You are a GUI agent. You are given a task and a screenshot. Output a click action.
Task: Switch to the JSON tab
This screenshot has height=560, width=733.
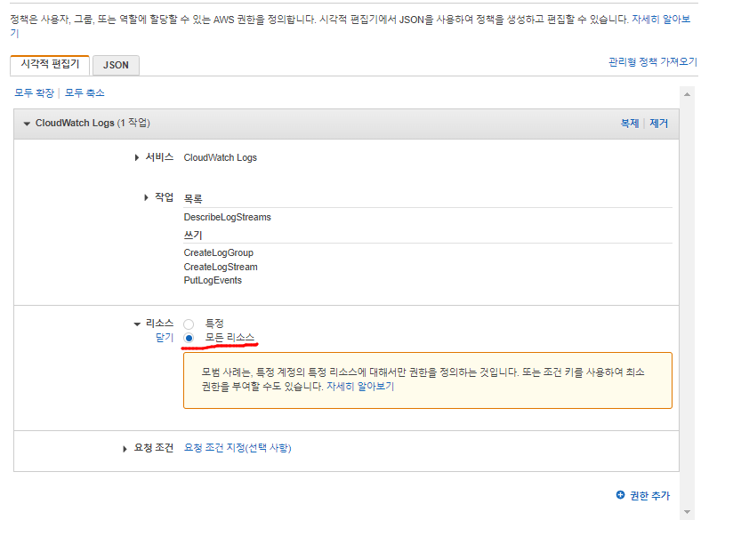click(116, 65)
